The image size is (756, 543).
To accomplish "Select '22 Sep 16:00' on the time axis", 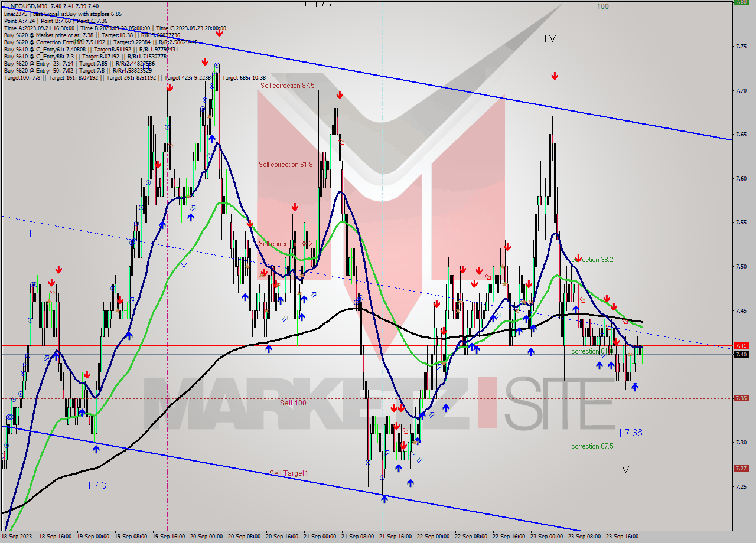I will point(509,537).
